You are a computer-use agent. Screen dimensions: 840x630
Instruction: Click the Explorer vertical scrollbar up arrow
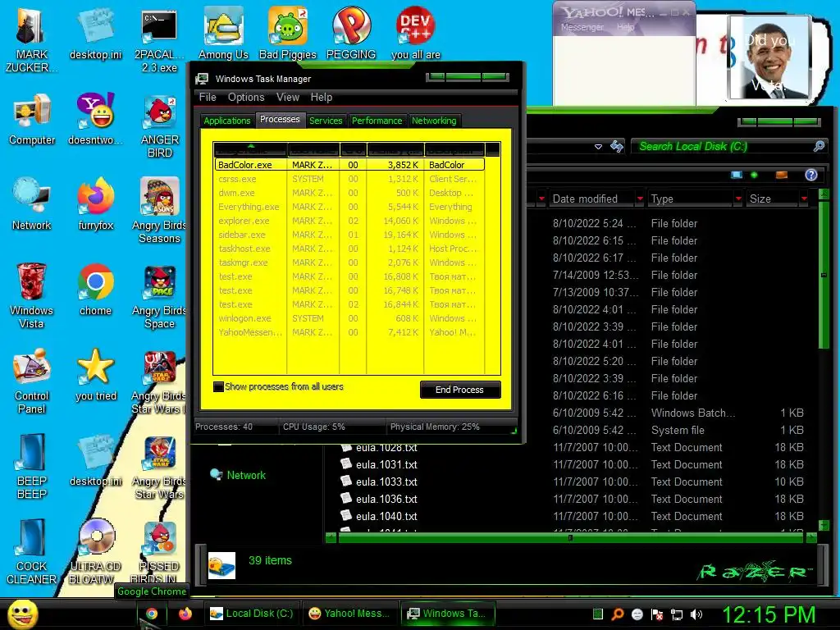(x=824, y=194)
